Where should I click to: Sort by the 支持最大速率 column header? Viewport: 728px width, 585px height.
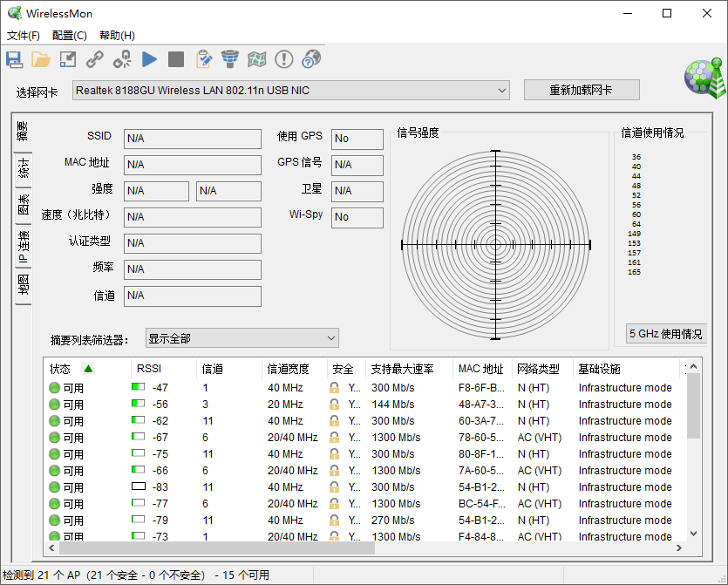pos(410,369)
